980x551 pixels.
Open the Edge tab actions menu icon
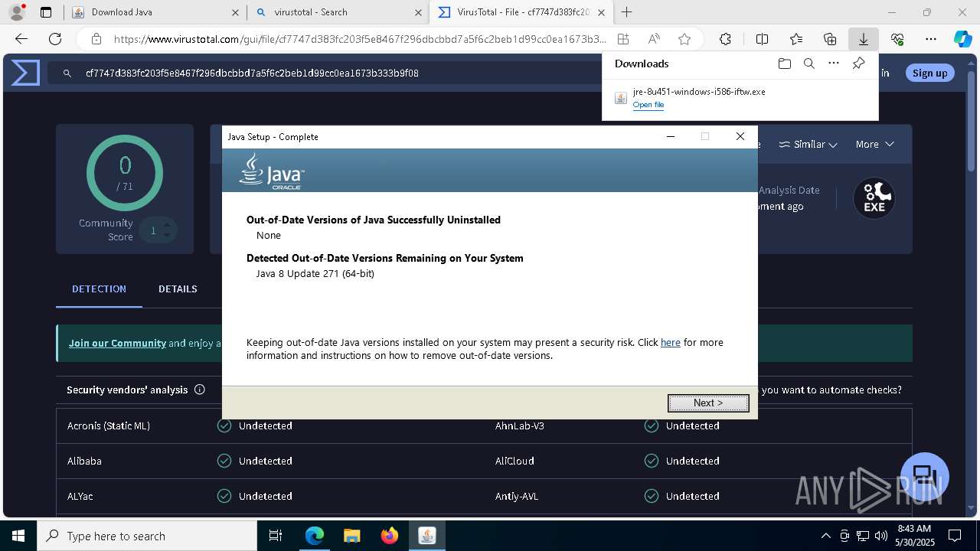tap(46, 12)
